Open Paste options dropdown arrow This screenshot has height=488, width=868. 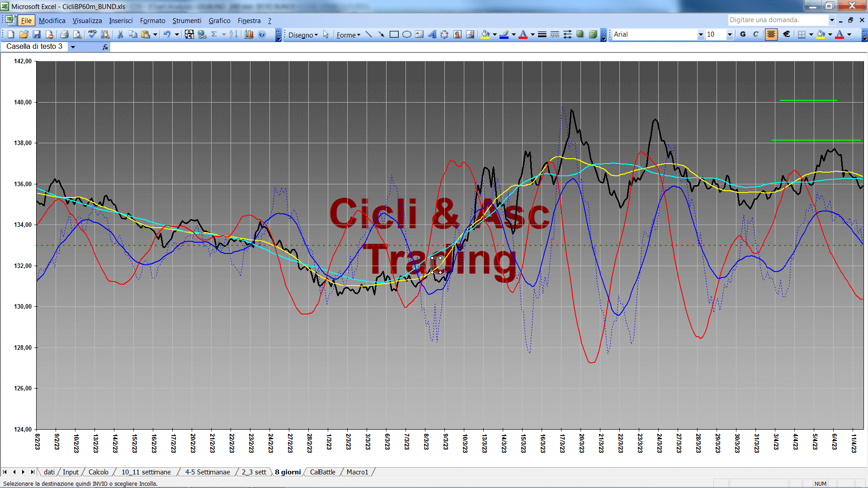point(155,34)
